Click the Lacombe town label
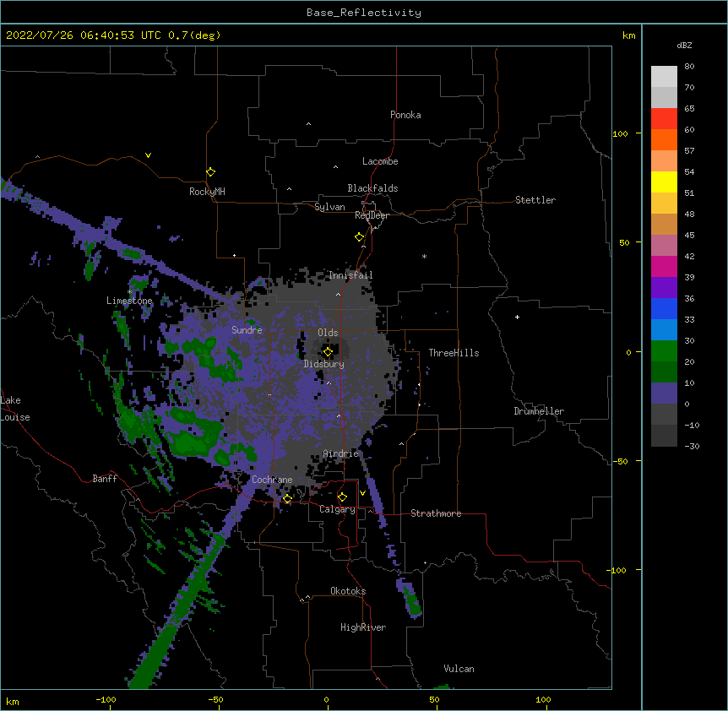This screenshot has width=728, height=711. pyautogui.click(x=380, y=161)
